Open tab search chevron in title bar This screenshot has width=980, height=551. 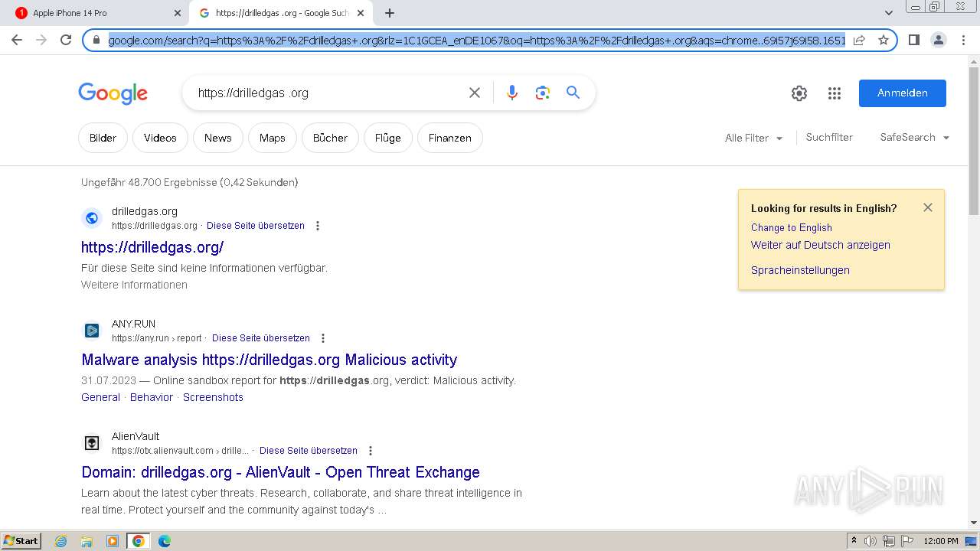click(x=888, y=13)
